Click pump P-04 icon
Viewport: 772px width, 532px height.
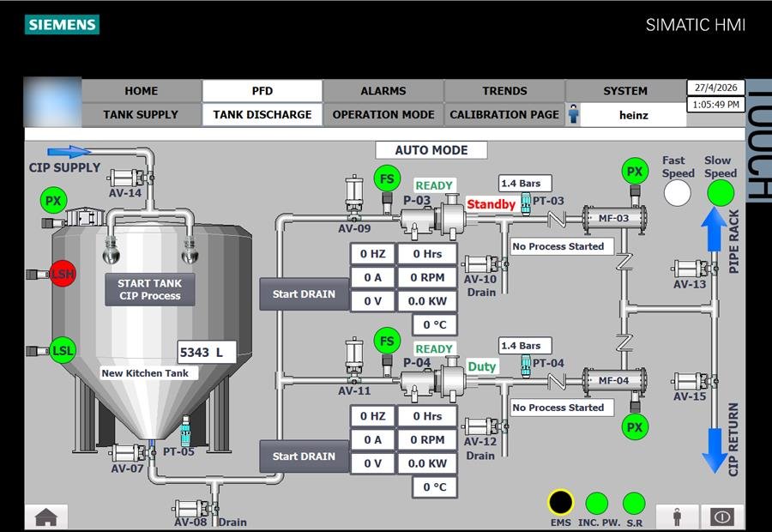[432, 380]
